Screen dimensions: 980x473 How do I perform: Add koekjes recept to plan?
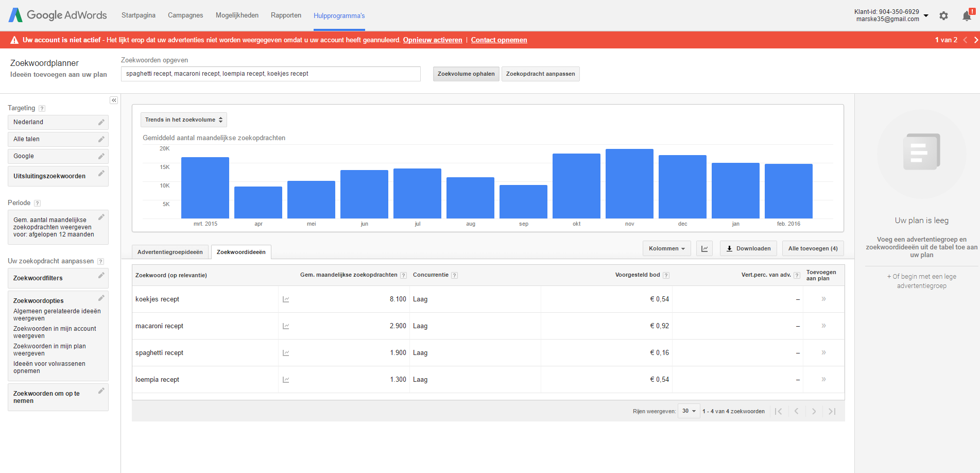point(823,299)
